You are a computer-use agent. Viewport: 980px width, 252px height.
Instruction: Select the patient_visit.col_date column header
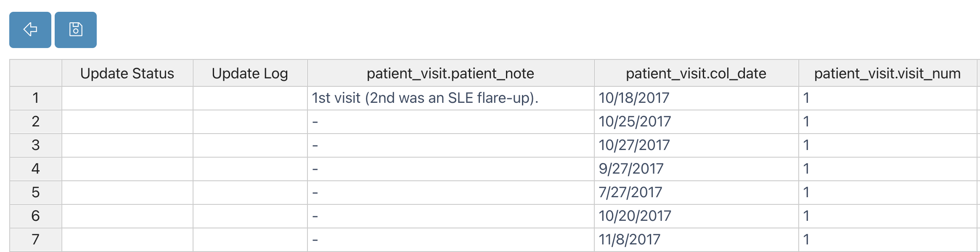click(x=697, y=73)
